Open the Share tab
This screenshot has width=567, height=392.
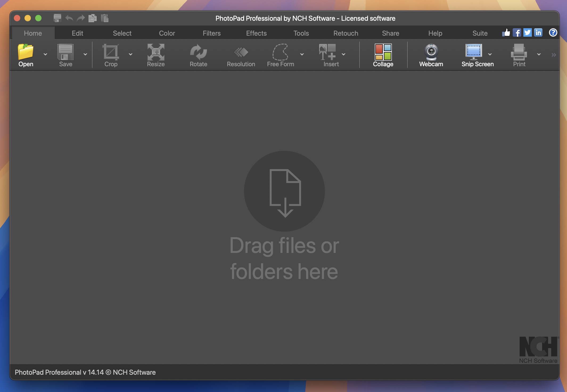pyautogui.click(x=391, y=33)
